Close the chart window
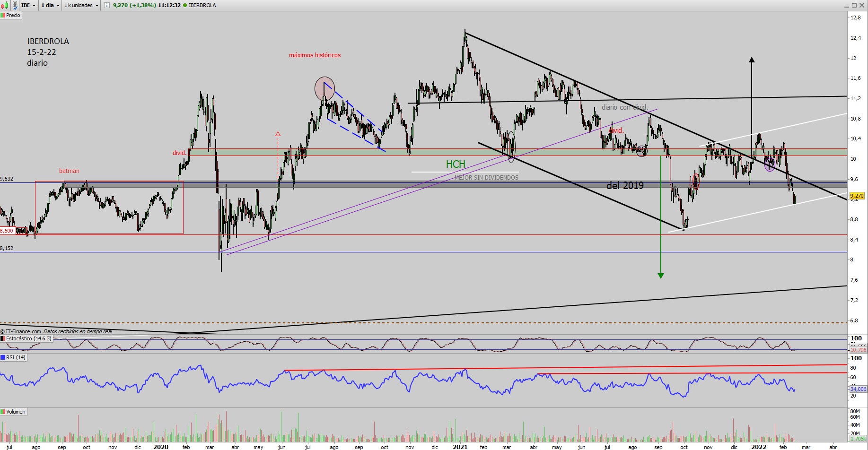This screenshot has width=868, height=450. click(x=862, y=5)
